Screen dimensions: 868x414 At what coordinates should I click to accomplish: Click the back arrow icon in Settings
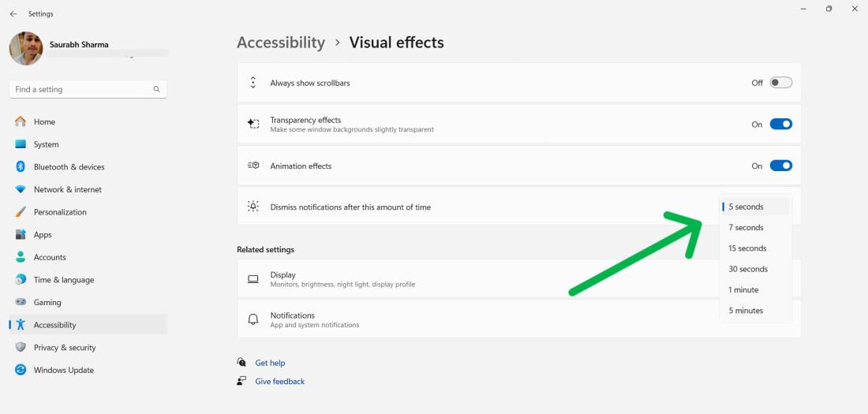[13, 14]
